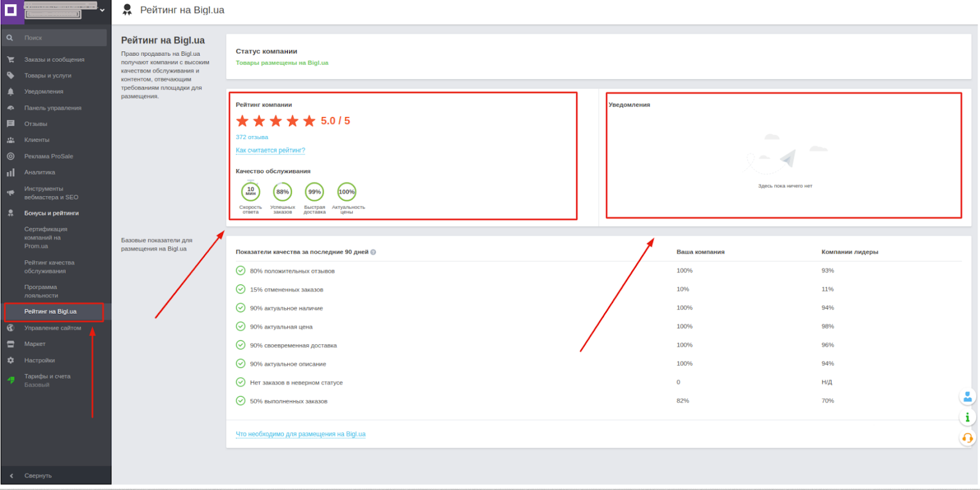Open Рейтинг качества обслуживания submenu
Image resolution: width=980 pixels, height=490 pixels.
coord(49,267)
